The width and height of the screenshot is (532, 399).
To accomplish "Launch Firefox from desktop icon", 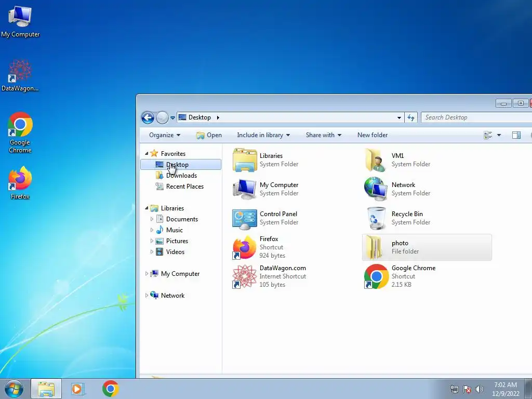I will tap(20, 182).
